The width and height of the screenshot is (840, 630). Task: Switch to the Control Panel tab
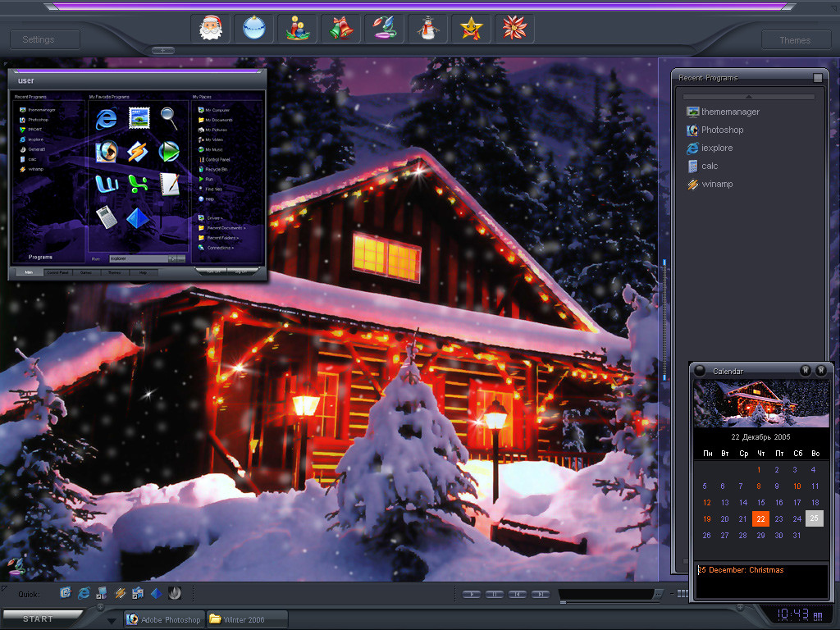pyautogui.click(x=57, y=272)
